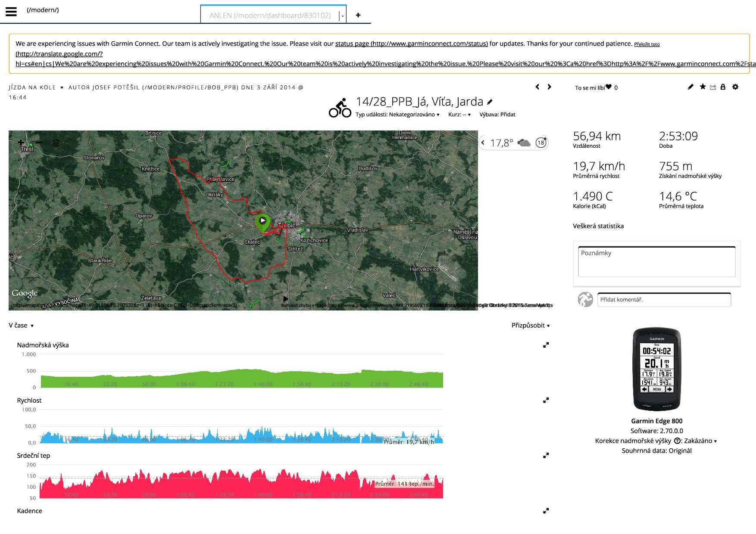Open the Garmin Connect status page link
756x534 pixels.
point(411,43)
